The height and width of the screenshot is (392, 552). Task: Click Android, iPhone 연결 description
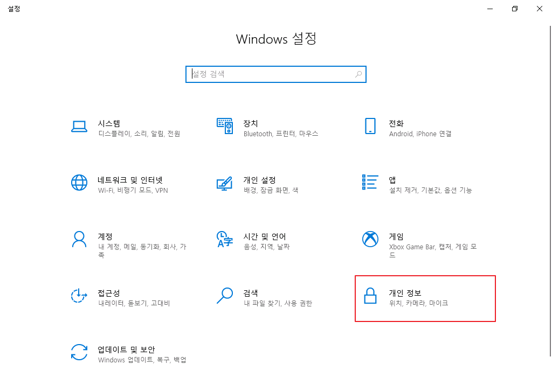[x=420, y=134]
